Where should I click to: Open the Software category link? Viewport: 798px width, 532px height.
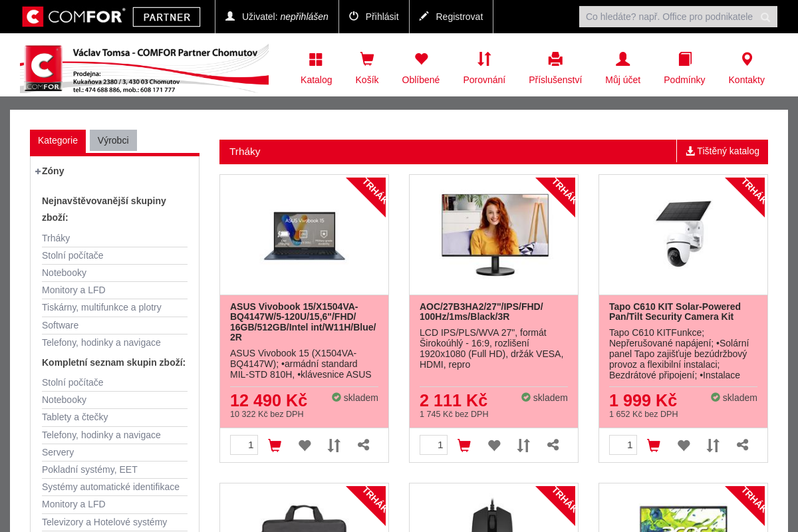pyautogui.click(x=61, y=325)
